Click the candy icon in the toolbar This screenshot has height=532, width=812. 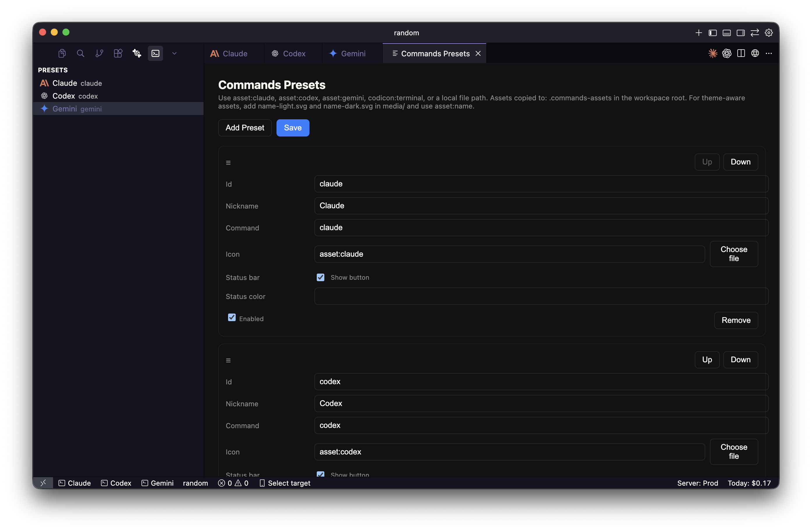click(136, 53)
